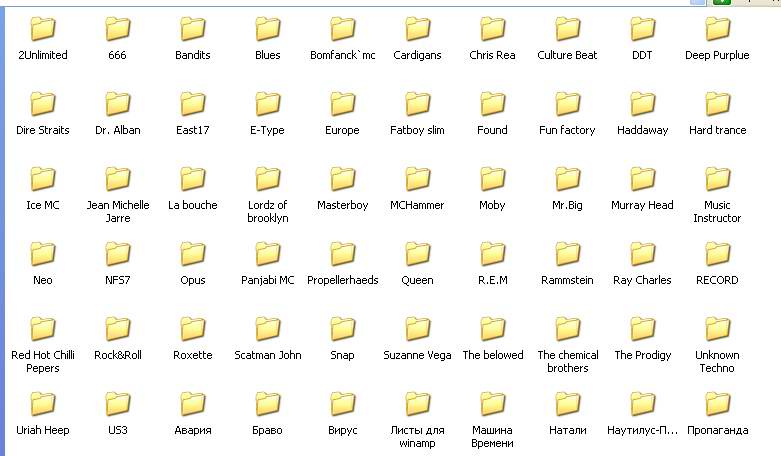Select the East17 folder icon

(193, 104)
